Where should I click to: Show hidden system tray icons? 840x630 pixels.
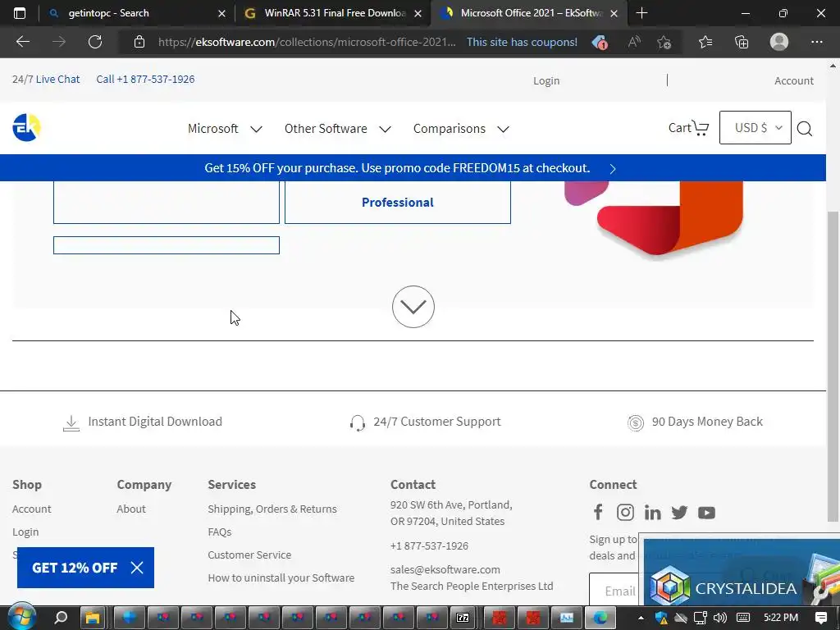coord(641,618)
